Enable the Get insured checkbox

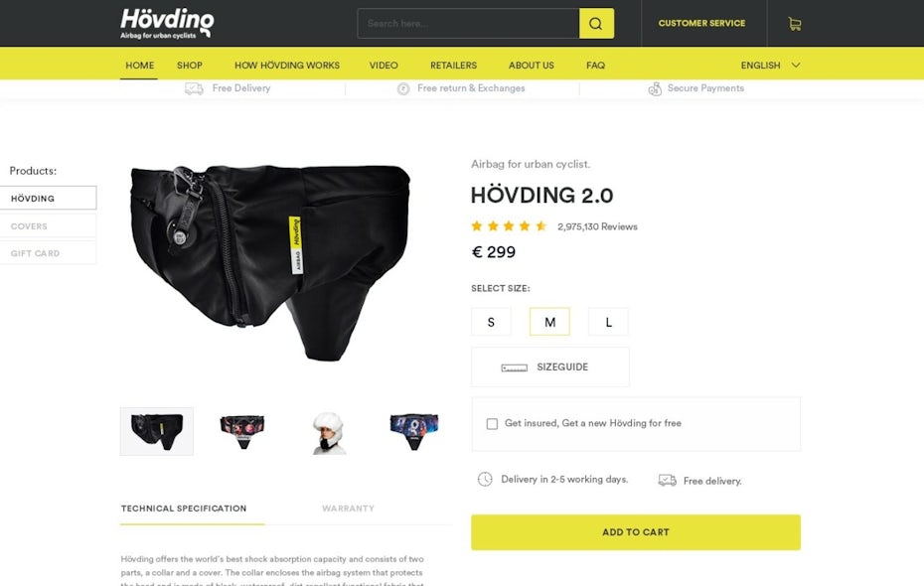coord(492,424)
